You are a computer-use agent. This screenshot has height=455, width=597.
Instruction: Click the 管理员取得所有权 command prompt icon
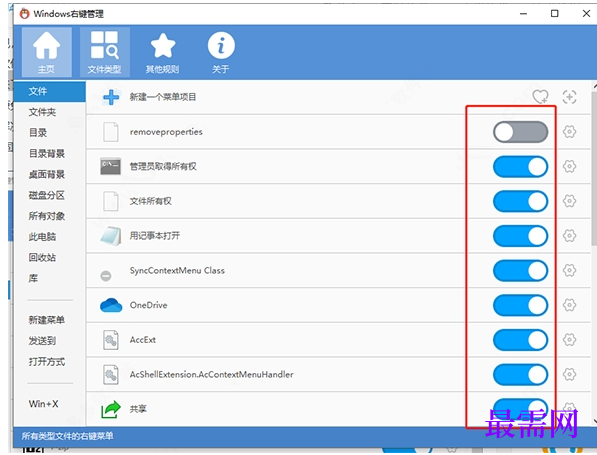[110, 166]
